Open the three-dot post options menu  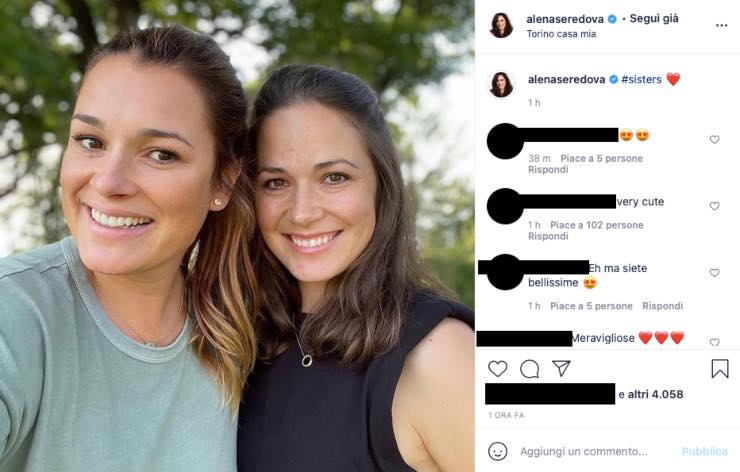722,24
